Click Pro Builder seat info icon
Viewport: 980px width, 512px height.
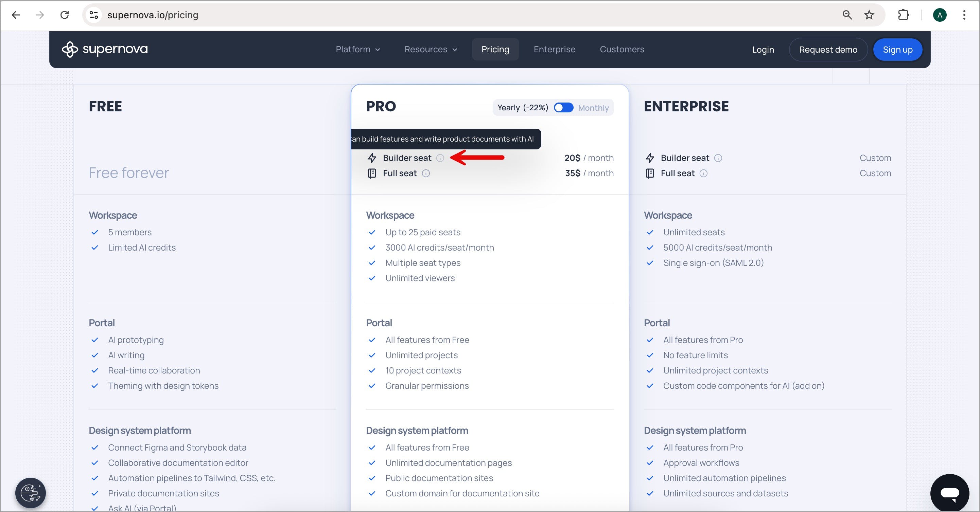coord(440,158)
